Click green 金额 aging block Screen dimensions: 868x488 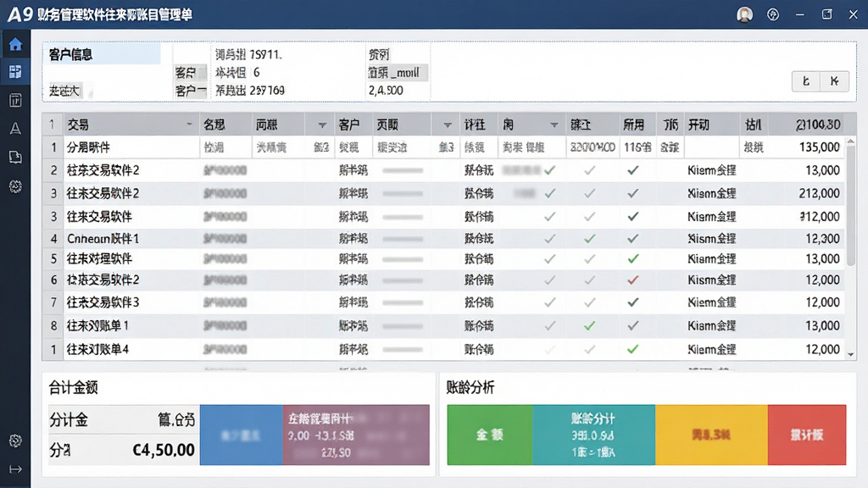click(490, 435)
